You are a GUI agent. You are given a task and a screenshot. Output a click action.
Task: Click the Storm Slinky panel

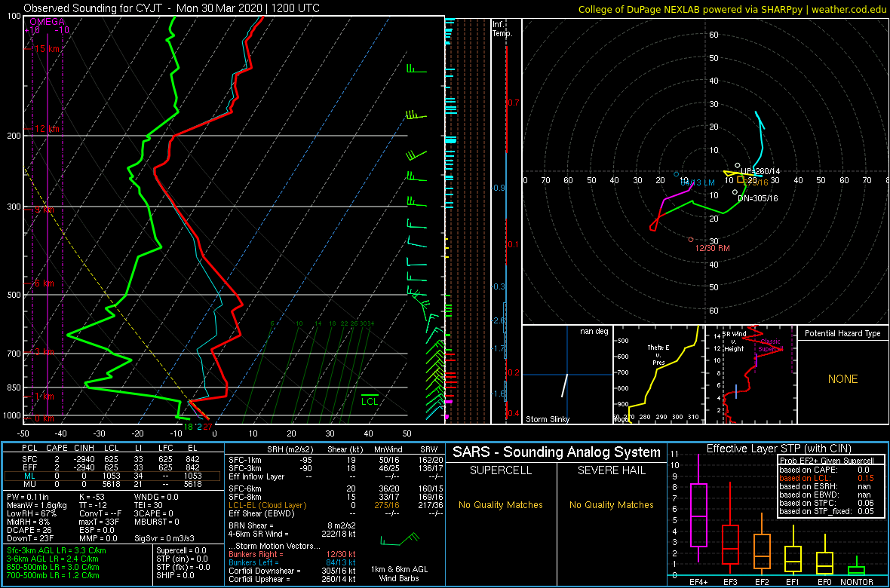click(566, 375)
